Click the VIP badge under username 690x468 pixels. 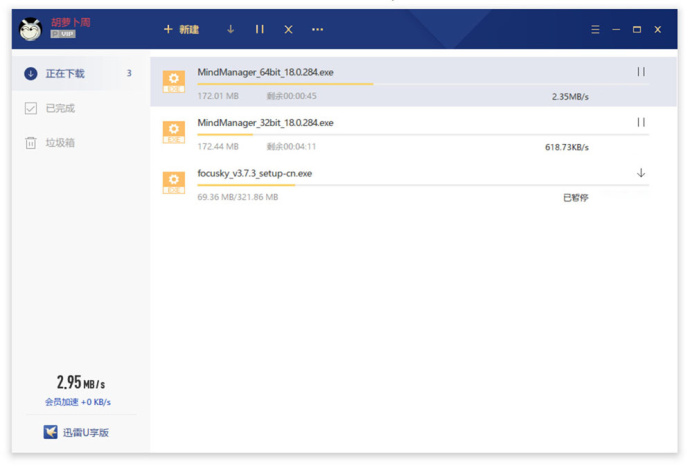point(63,34)
